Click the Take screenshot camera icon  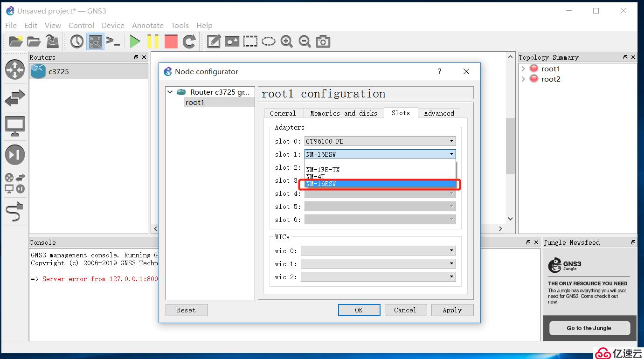coord(323,41)
